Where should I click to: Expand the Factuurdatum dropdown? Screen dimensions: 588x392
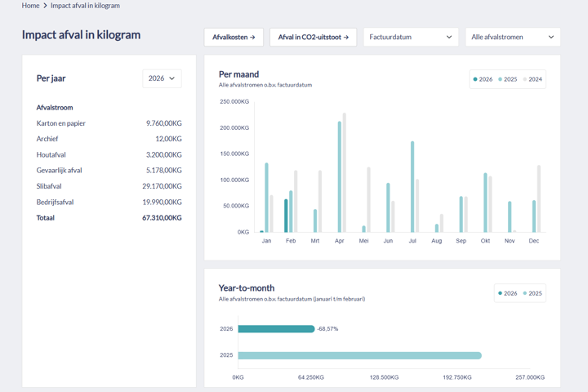pyautogui.click(x=410, y=38)
